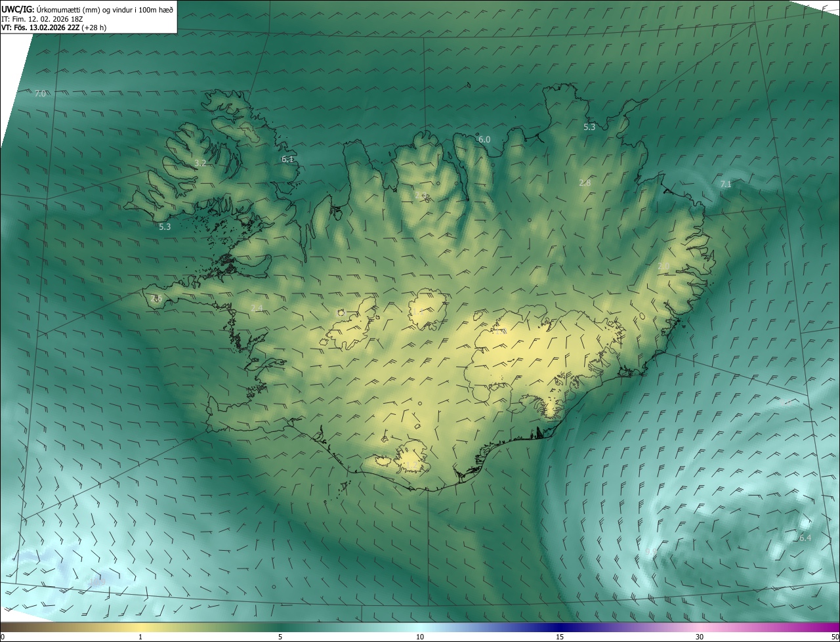This screenshot has width=840, height=642.
Task: Click the 2.6 value on the Snæfellsnes peninsula tip
Action: pyautogui.click(x=156, y=299)
